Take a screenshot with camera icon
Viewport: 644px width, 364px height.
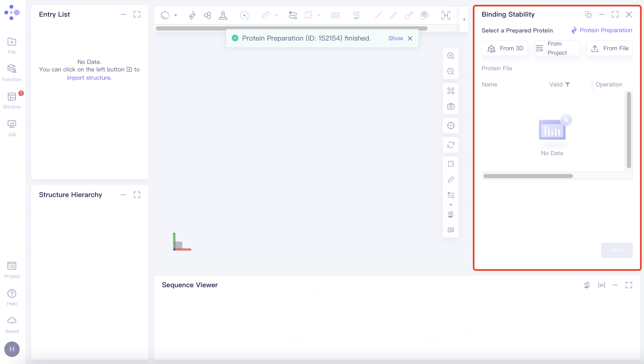coord(451,106)
